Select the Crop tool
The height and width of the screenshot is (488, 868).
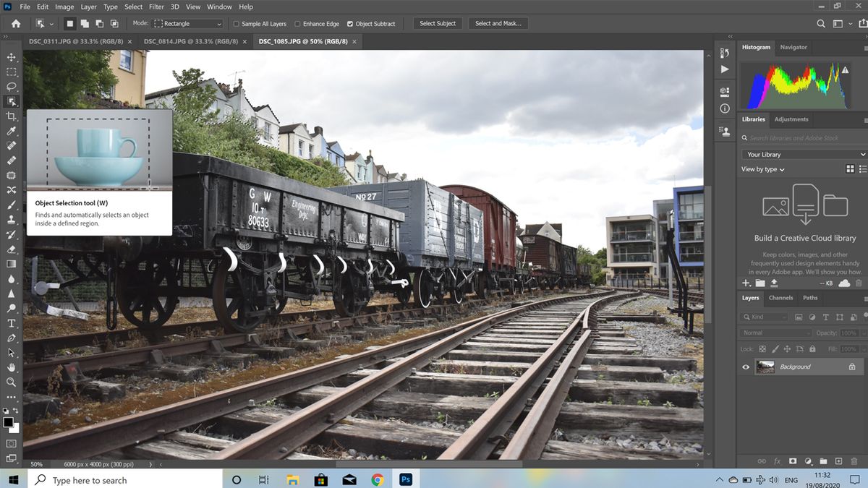tap(11, 116)
